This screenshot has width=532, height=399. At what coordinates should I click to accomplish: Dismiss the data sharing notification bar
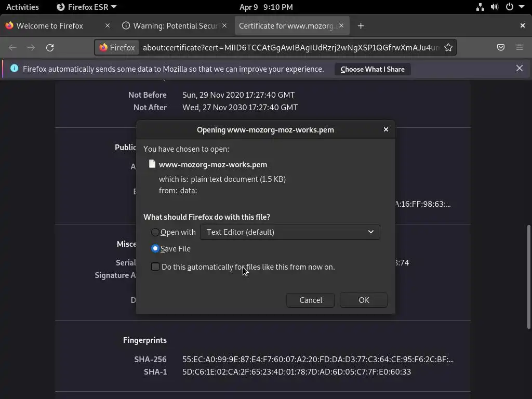tap(520, 68)
